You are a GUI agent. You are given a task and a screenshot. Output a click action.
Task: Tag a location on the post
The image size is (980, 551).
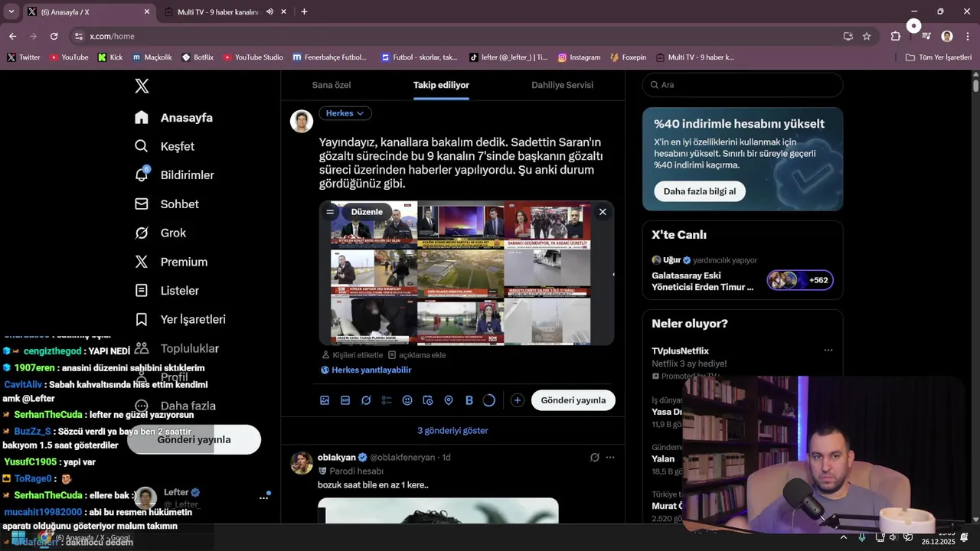coord(449,400)
